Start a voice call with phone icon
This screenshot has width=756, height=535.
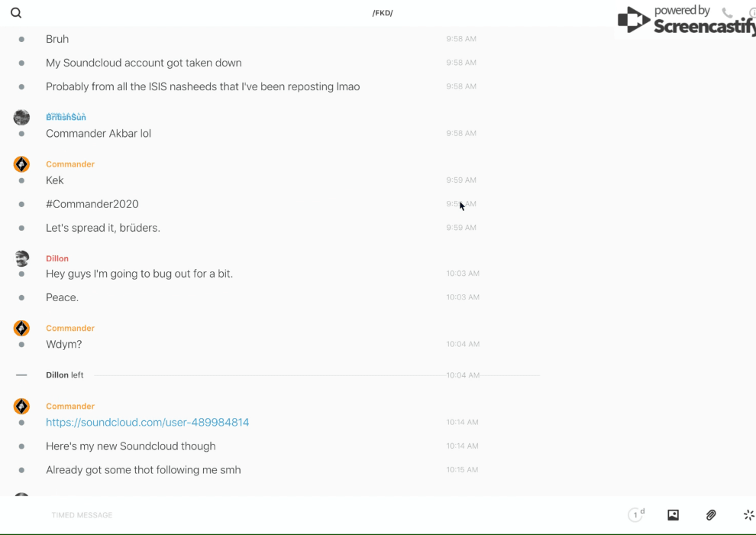(727, 13)
